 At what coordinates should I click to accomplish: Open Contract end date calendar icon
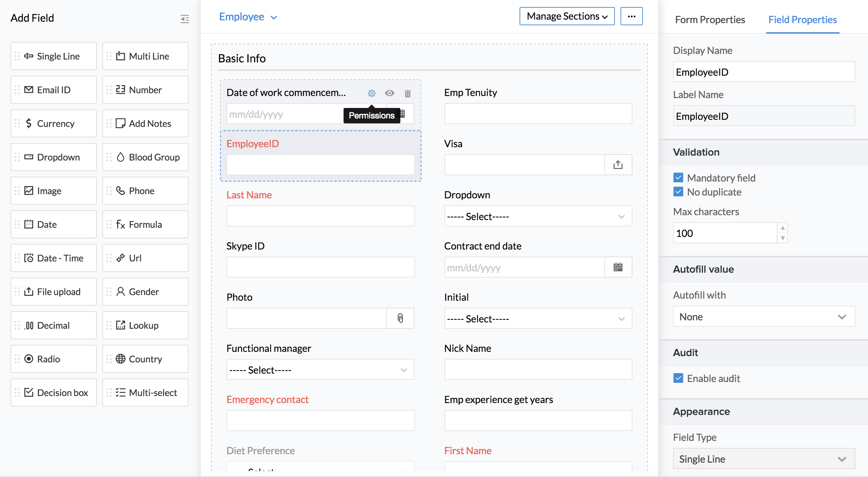618,267
